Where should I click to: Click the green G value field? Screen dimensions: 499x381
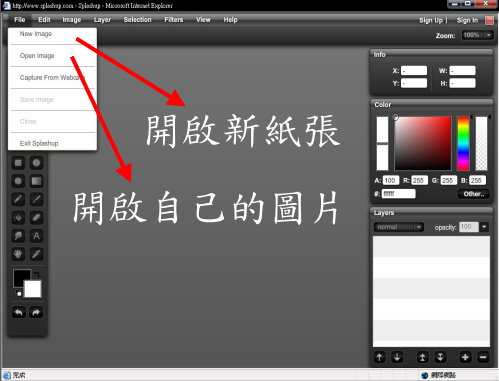[448, 180]
